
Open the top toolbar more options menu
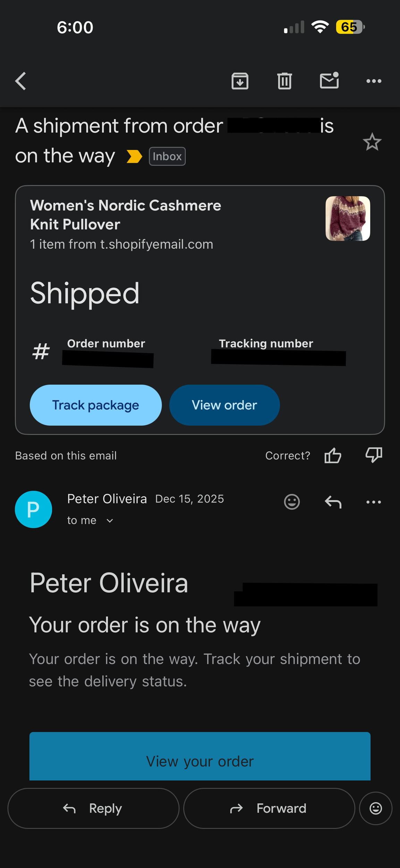374,81
